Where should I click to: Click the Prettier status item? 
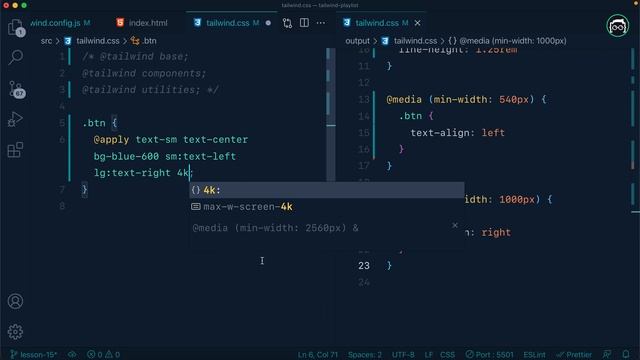click(x=574, y=354)
